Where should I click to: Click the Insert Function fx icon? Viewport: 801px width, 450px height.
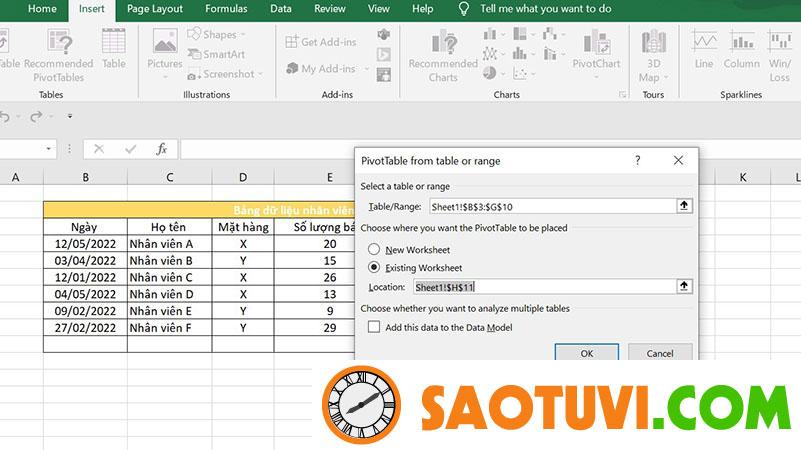[161, 149]
